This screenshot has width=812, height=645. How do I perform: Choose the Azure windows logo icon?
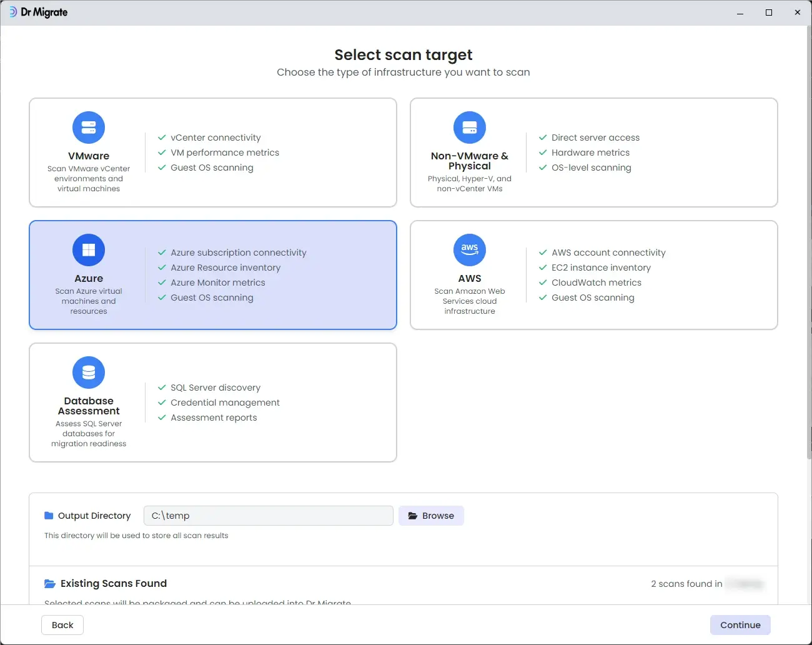(x=89, y=250)
